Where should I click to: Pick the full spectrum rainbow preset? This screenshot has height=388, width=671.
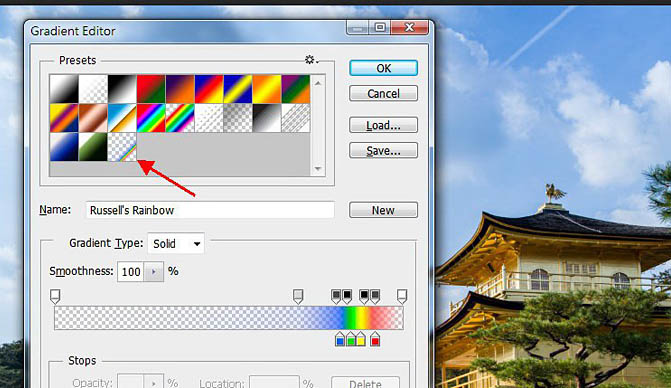[151, 118]
